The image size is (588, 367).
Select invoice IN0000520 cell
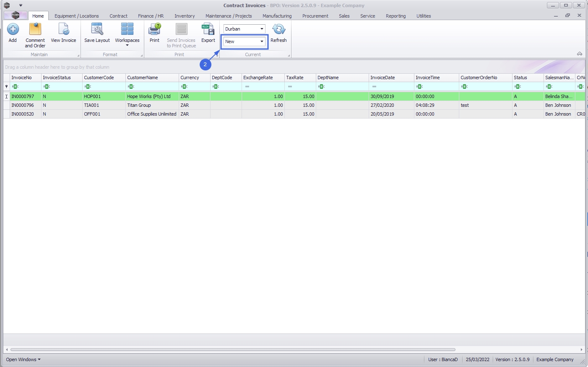click(x=25, y=114)
